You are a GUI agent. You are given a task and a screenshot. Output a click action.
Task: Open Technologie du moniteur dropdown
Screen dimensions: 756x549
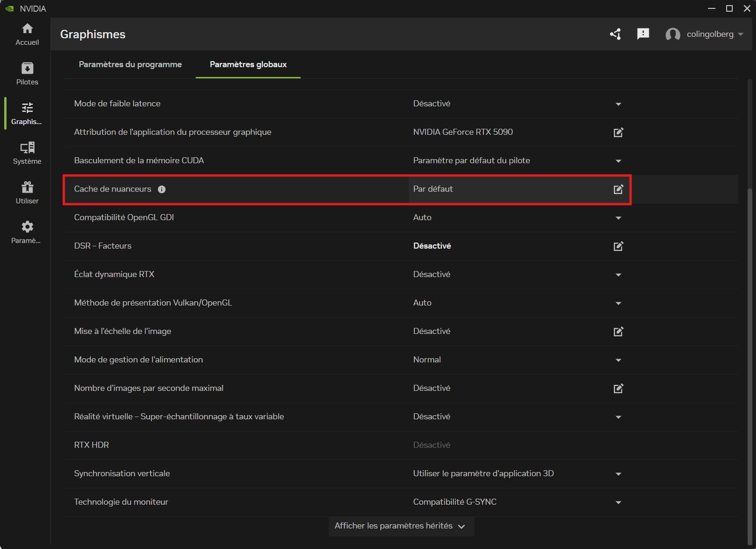coord(619,502)
